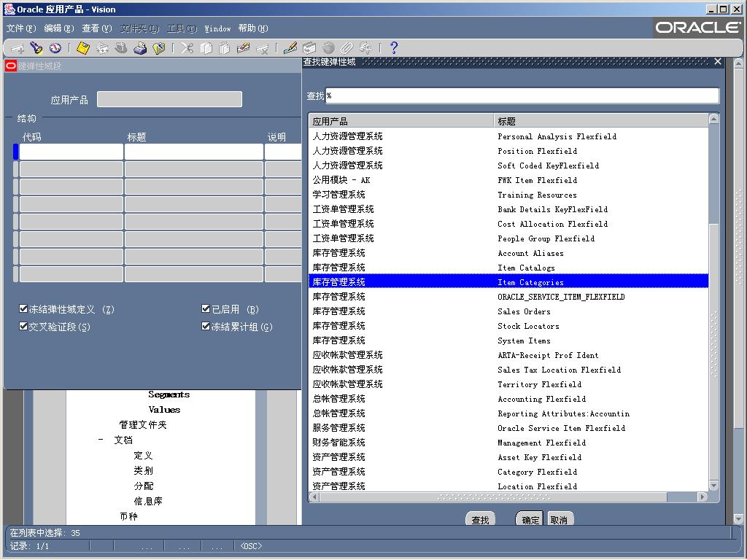Click the Paste clipboard icon
Screen dimensions: 747x560
225,48
